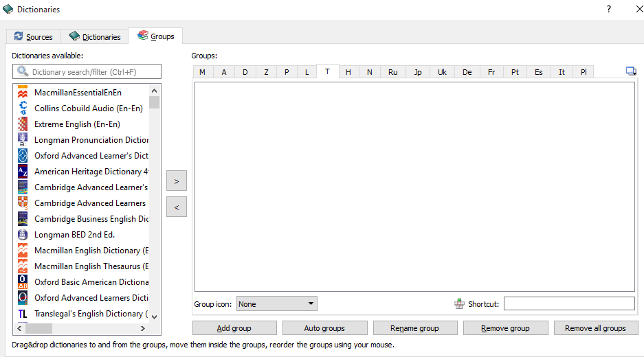
Task: Open the Jp group tab
Action: point(418,72)
